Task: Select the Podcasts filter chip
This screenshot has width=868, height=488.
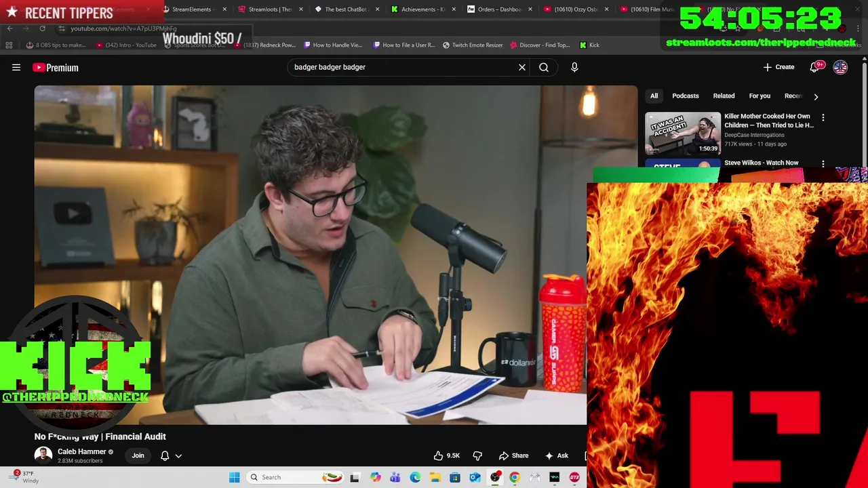Action: (685, 96)
